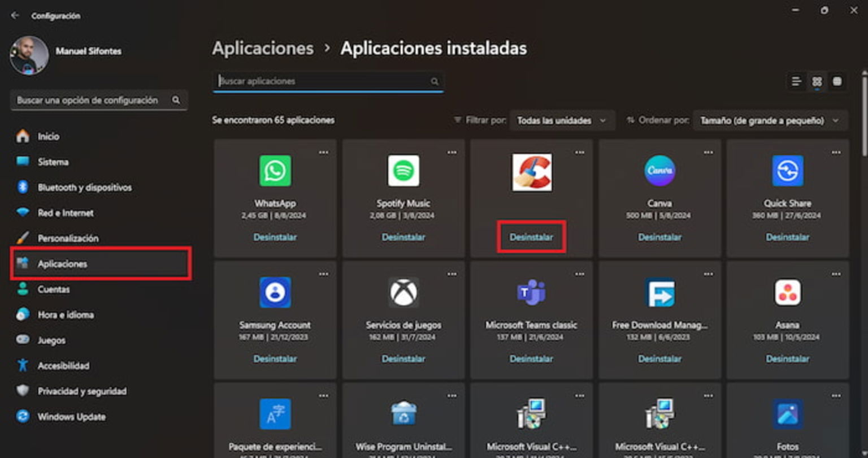Go to Privacidad y seguridad
This screenshot has width=868, height=458.
(100, 391)
